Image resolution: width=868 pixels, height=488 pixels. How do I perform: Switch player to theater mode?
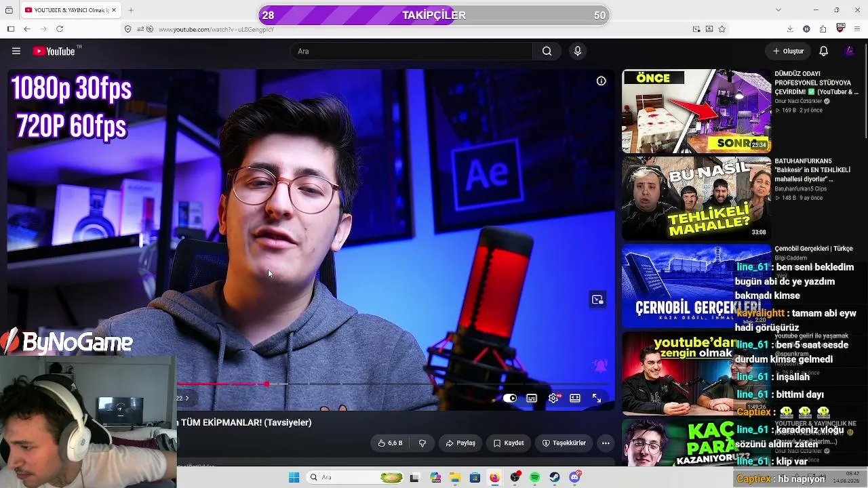(575, 398)
